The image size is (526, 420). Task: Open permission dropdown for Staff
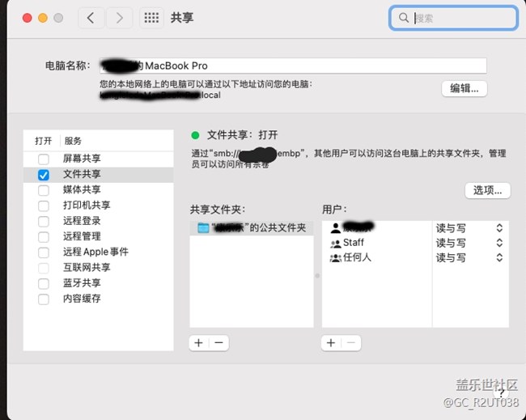pyautogui.click(x=499, y=243)
